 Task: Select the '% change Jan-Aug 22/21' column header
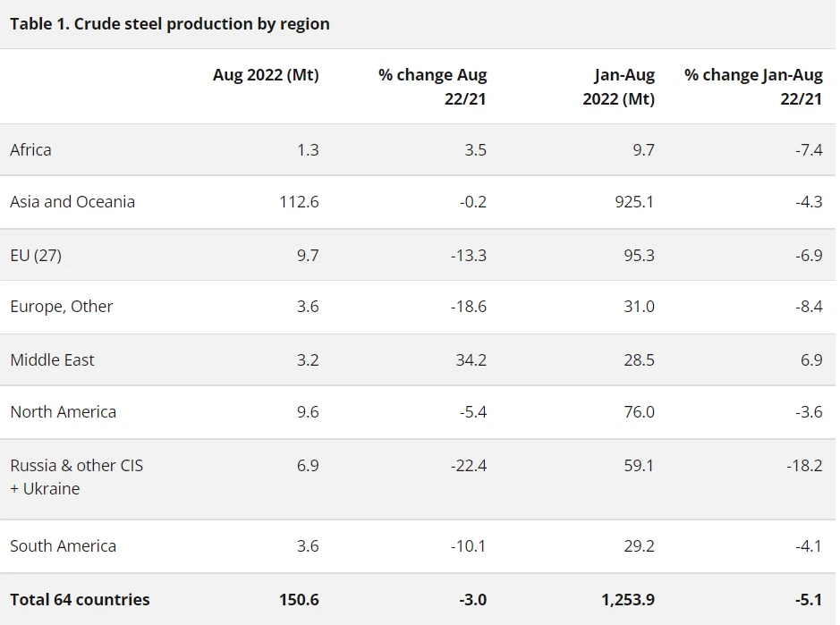[x=753, y=87]
